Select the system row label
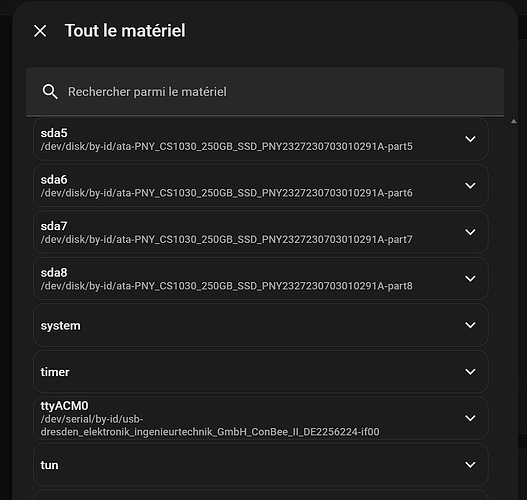 [x=60, y=326]
